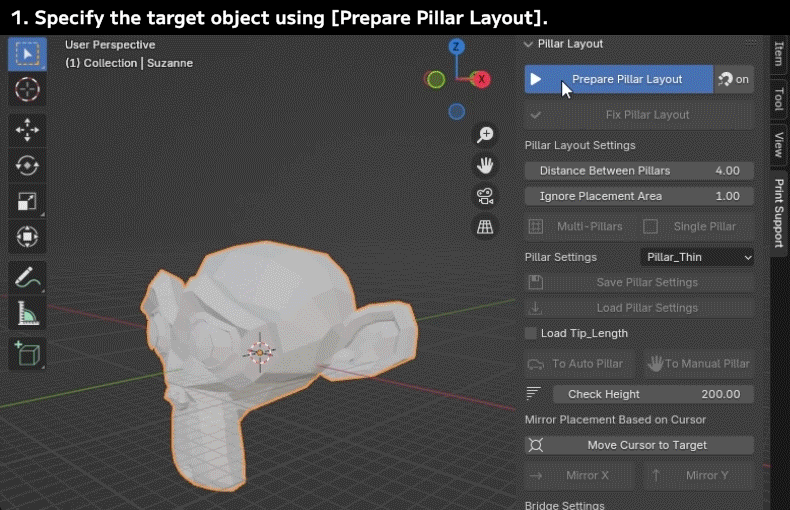Click the blue negative Z gizmo circle
Image resolution: width=790 pixels, height=510 pixels.
[x=456, y=111]
